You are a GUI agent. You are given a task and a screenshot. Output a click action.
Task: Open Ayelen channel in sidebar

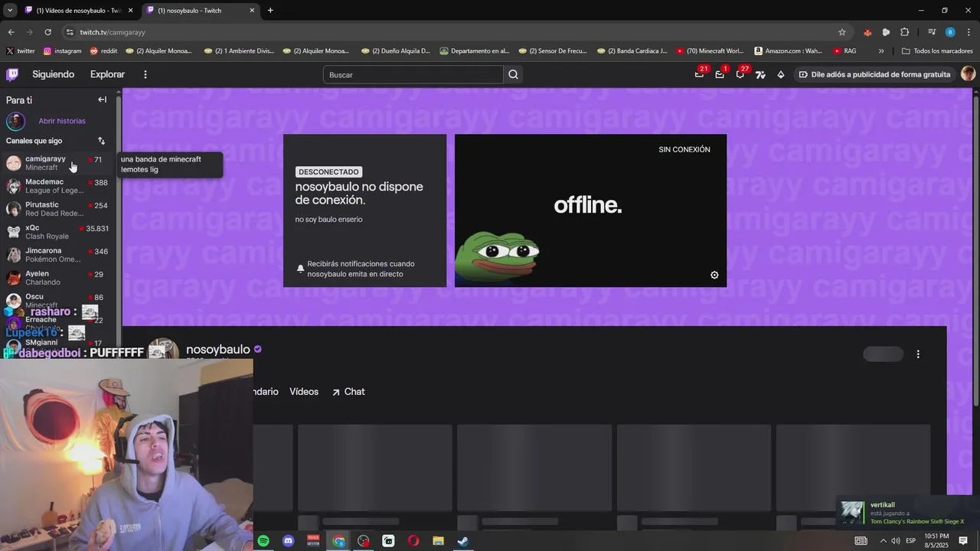58,278
